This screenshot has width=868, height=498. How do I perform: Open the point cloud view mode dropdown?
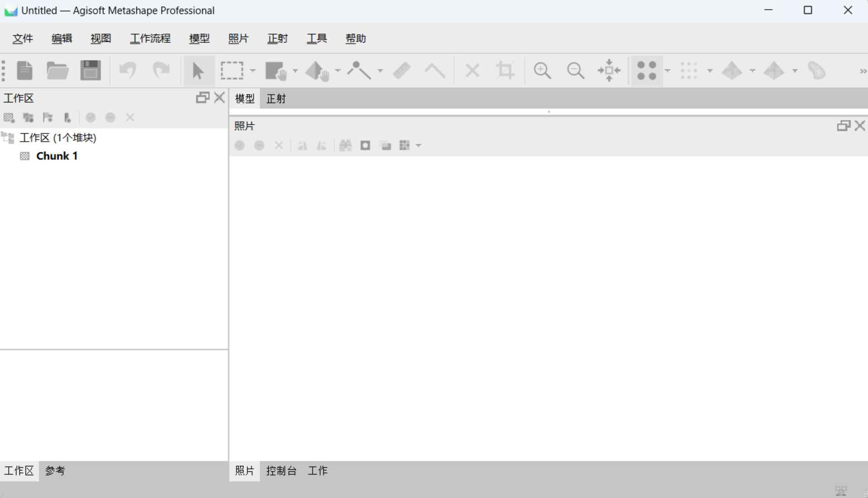click(668, 70)
